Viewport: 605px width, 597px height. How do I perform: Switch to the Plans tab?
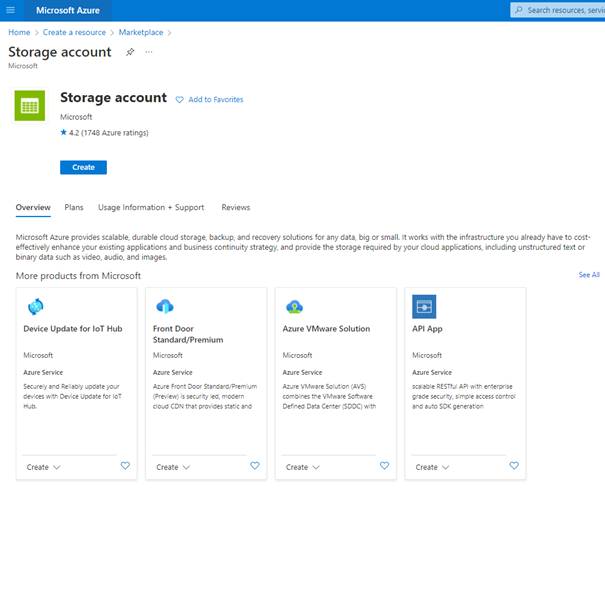(74, 208)
